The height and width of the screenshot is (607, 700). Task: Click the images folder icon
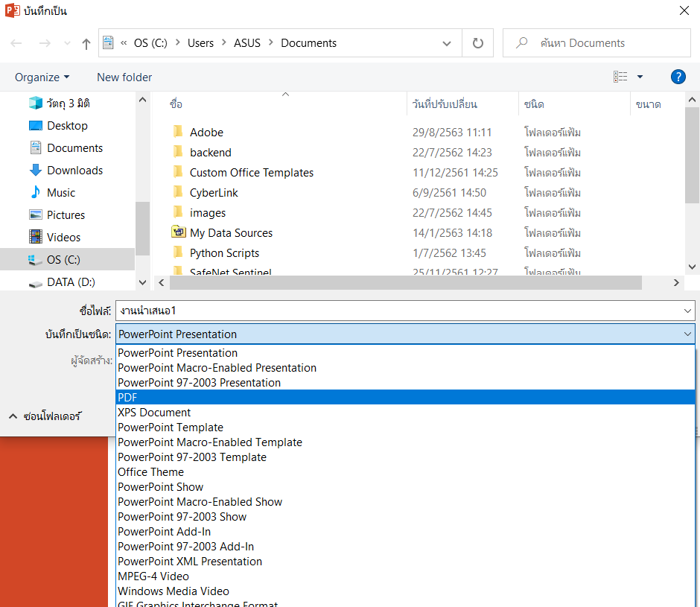[178, 212]
